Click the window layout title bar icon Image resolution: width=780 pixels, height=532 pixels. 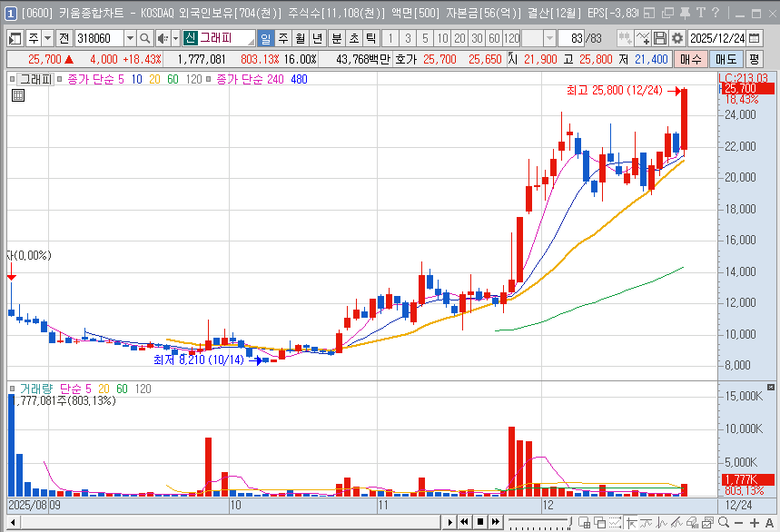pyautogui.click(x=648, y=13)
